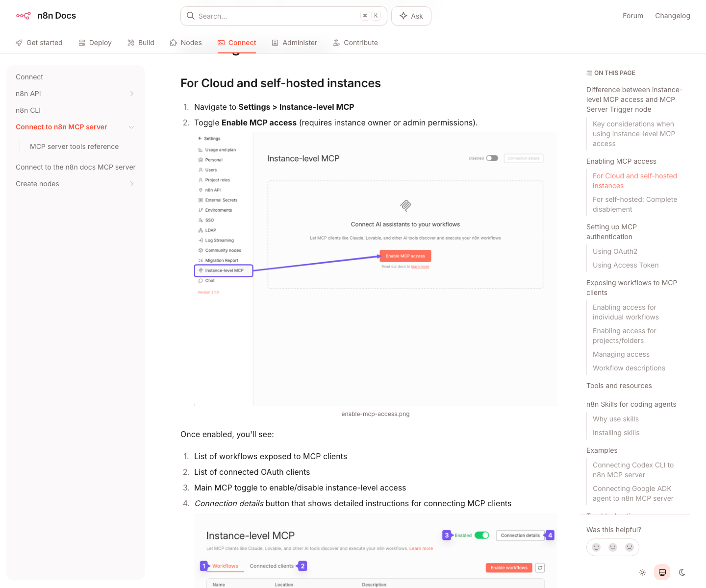Open the Contribute tab

tap(355, 43)
